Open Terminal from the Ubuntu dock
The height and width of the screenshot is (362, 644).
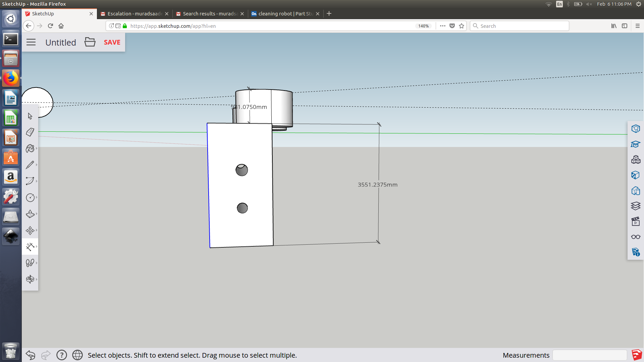tap(11, 39)
